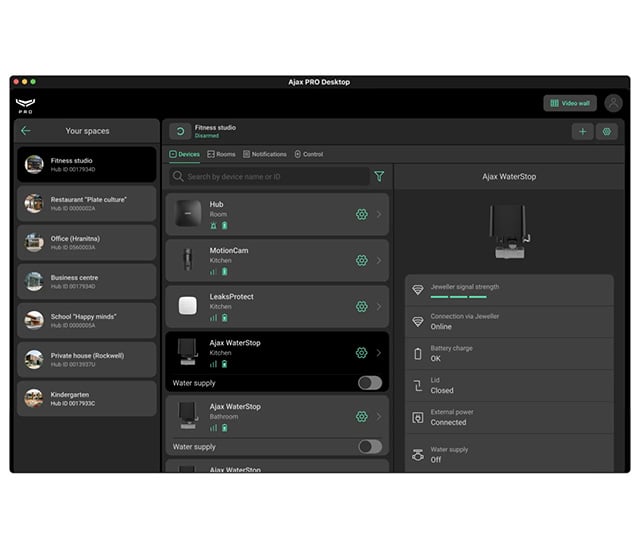The width and height of the screenshot is (640, 550).
Task: Switch to the Rooms tab
Action: [x=221, y=154]
